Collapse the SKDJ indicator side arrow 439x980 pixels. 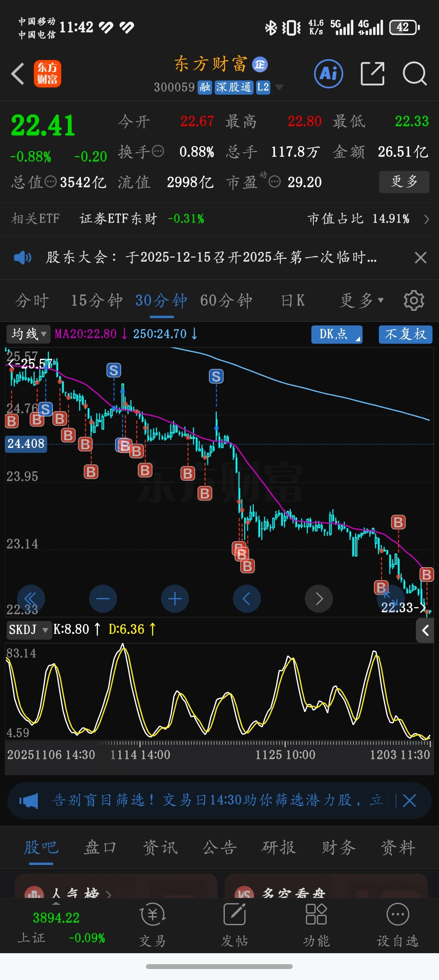425,631
